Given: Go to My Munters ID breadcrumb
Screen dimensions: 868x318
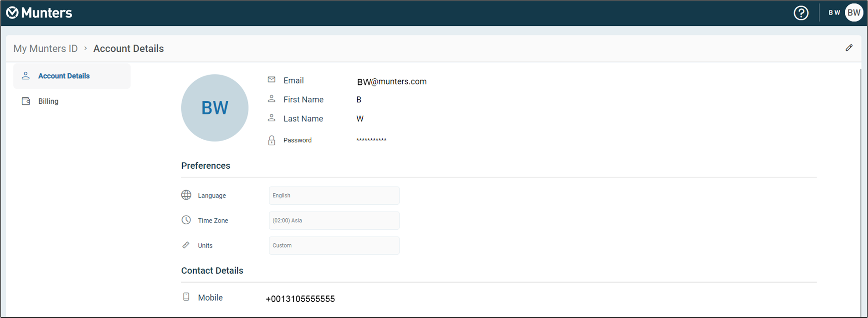Looking at the screenshot, I should 46,49.
